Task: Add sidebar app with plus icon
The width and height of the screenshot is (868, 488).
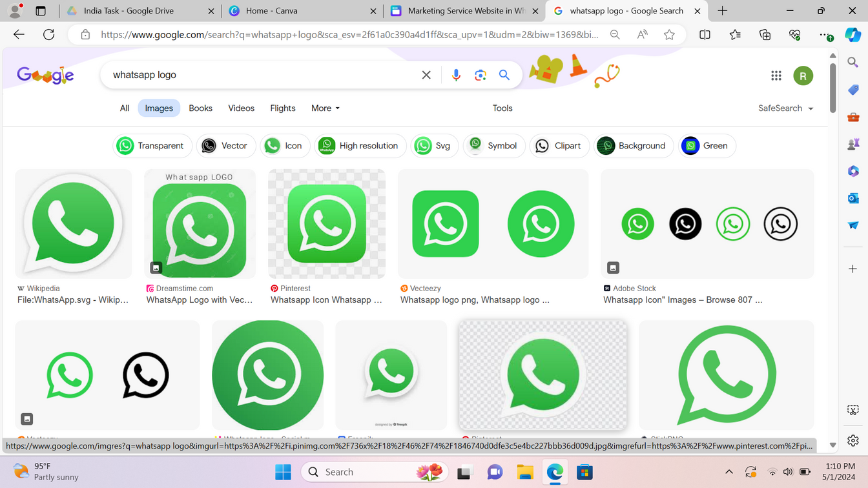Action: coord(853,269)
